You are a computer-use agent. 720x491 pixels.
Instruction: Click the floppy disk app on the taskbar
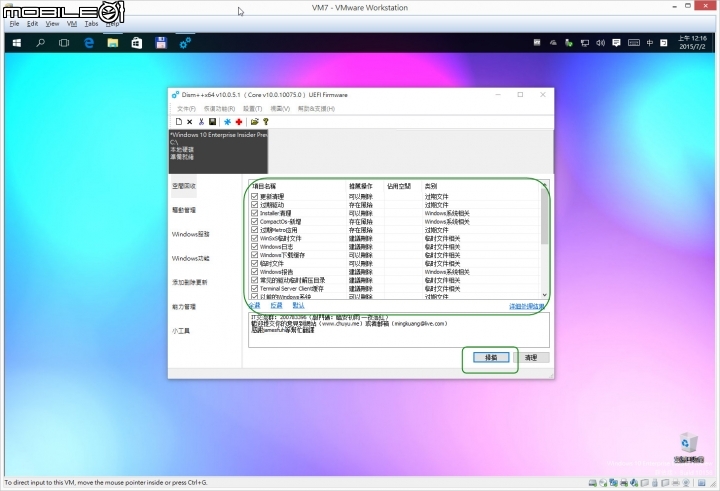(161, 43)
